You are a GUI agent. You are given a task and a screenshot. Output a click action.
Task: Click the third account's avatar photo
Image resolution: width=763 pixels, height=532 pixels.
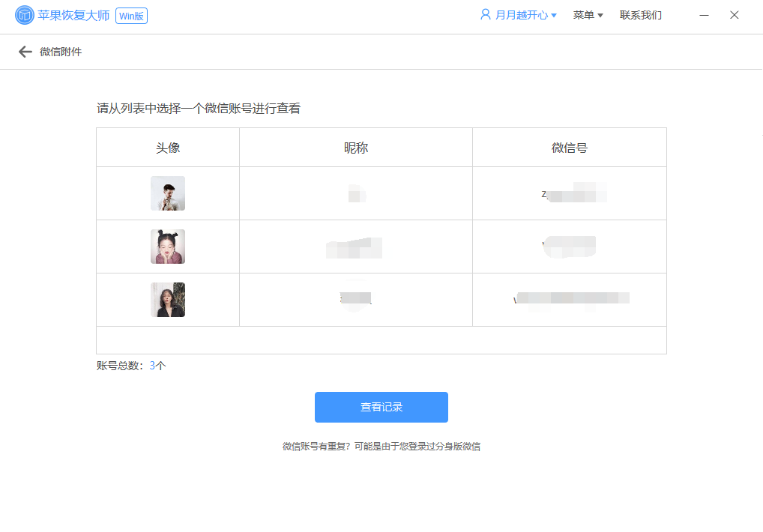click(x=168, y=299)
